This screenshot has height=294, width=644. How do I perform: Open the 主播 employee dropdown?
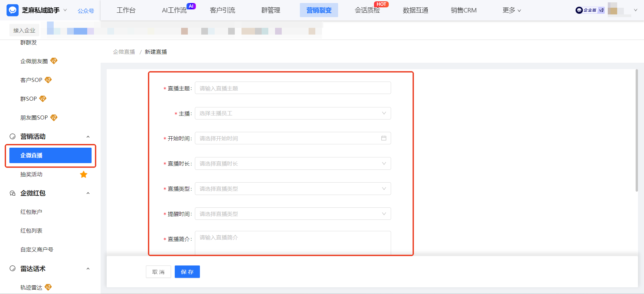click(293, 113)
